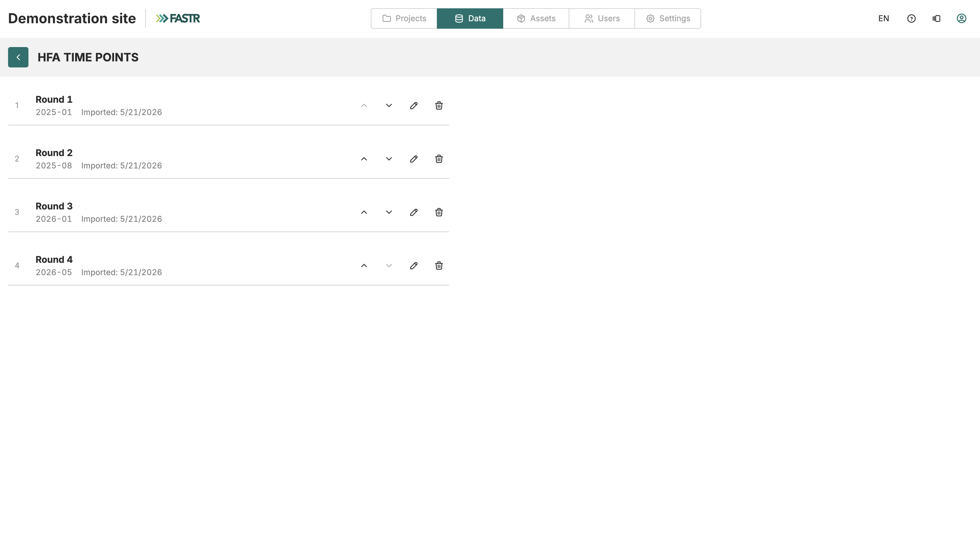The height and width of the screenshot is (544, 980).
Task: Move Round 4 up with the chevron
Action: coord(364,265)
